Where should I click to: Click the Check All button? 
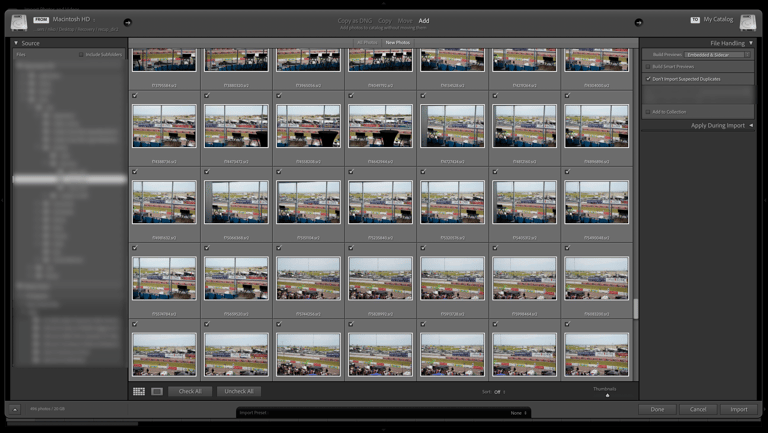[190, 391]
